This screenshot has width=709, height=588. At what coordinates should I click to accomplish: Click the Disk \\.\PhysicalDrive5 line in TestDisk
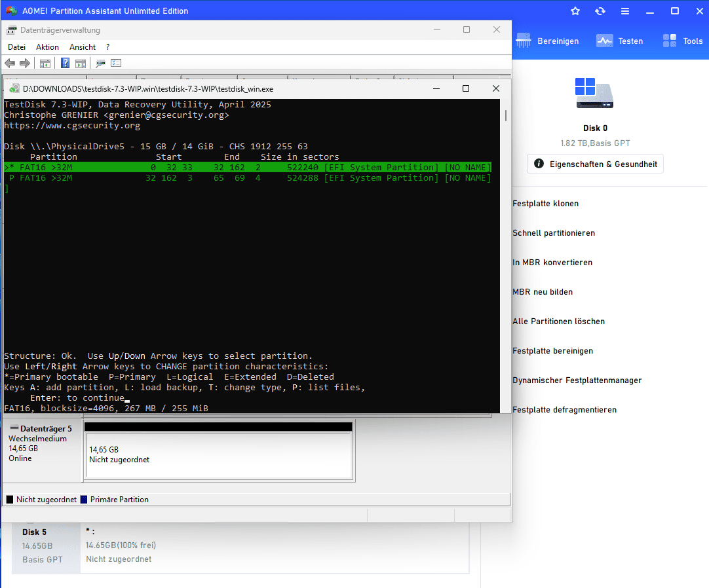coord(155,147)
